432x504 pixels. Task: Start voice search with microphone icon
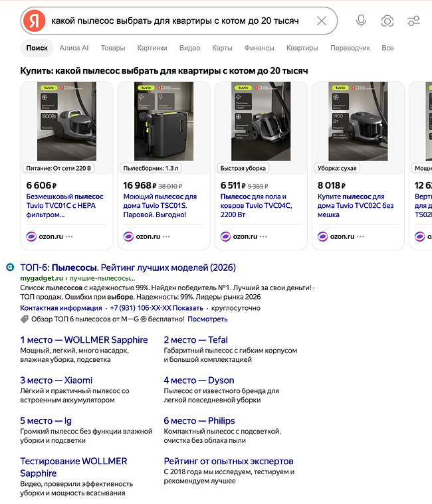click(x=361, y=21)
